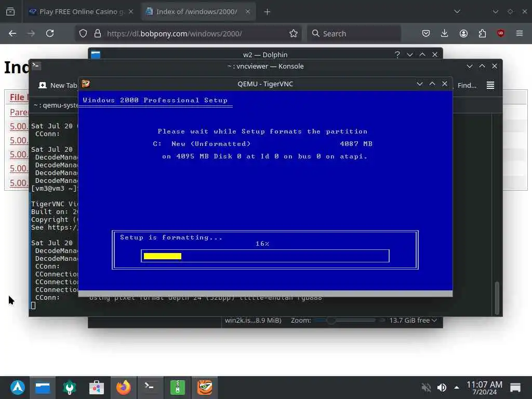Viewport: 532px width, 399px height.
Task: Expand hidden system tray icons
Action: (x=457, y=388)
